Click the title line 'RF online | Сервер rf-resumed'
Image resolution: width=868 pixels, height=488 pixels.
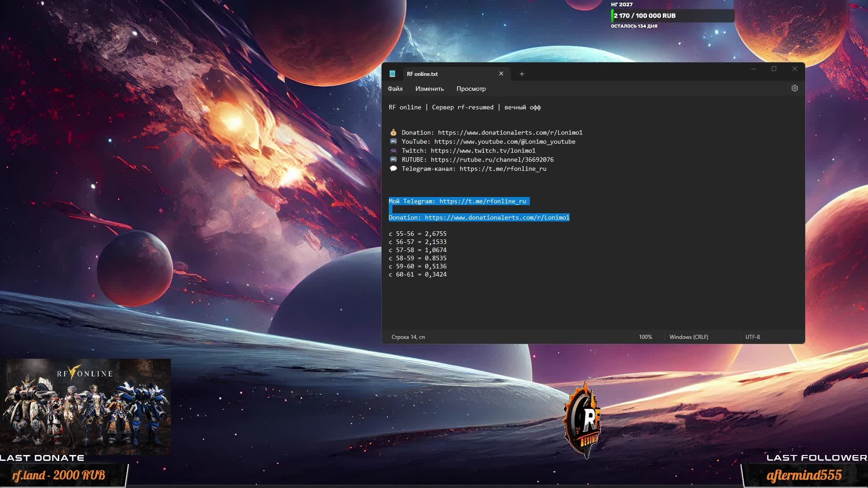coord(465,107)
